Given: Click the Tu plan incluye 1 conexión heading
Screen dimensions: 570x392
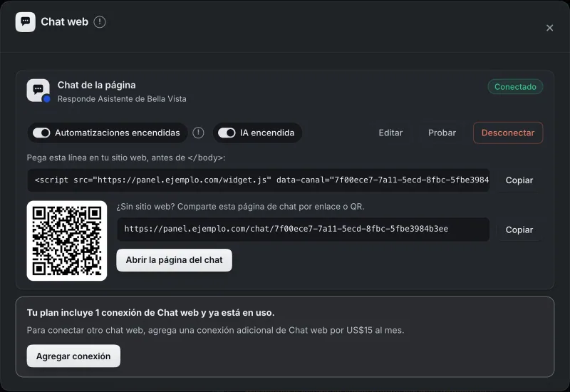Looking at the screenshot, I should click(150, 313).
